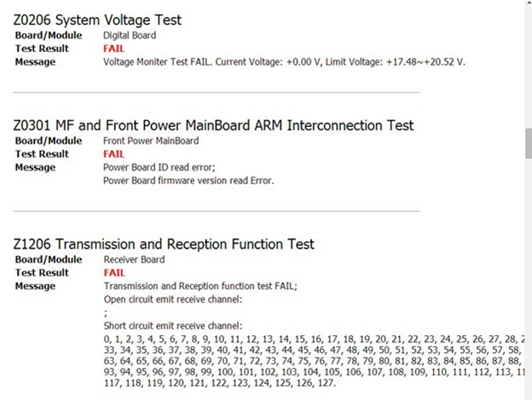
Task: Click the Digital Board module value
Action: tap(130, 36)
